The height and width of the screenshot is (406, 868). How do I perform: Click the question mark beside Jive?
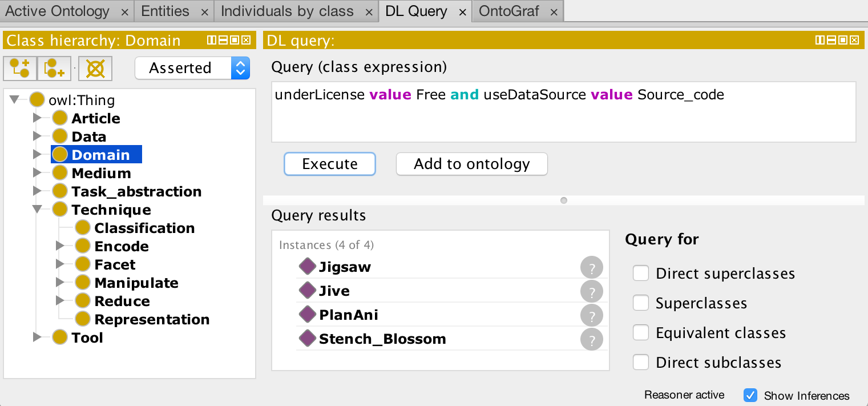click(x=591, y=292)
